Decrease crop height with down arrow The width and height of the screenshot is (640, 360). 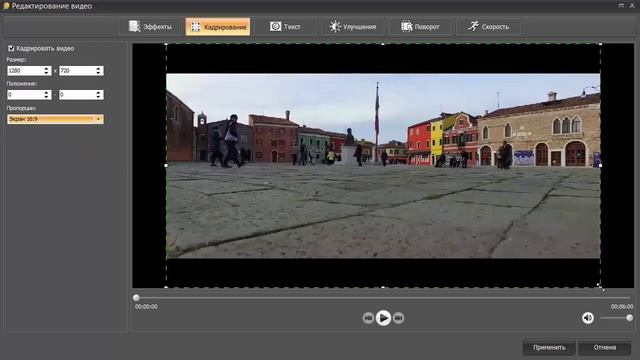coord(98,73)
